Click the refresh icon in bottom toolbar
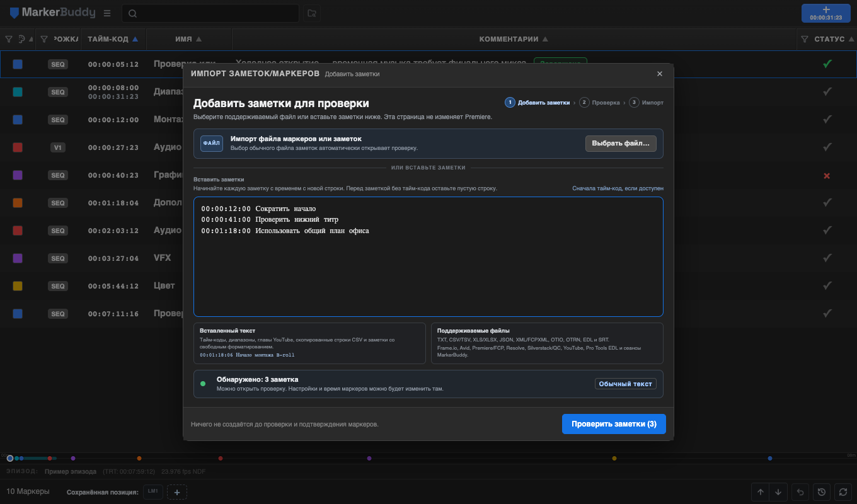This screenshot has width=857, height=504. 843,492
